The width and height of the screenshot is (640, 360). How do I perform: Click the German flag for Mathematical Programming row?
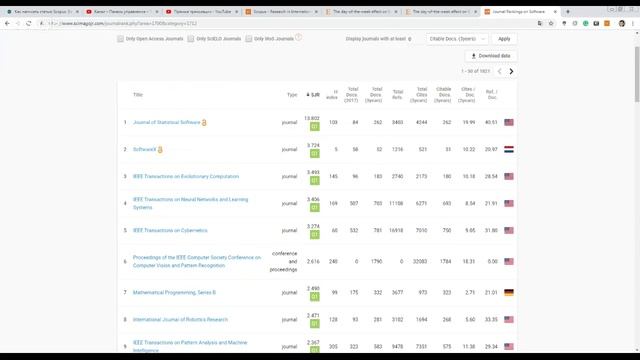tap(509, 292)
